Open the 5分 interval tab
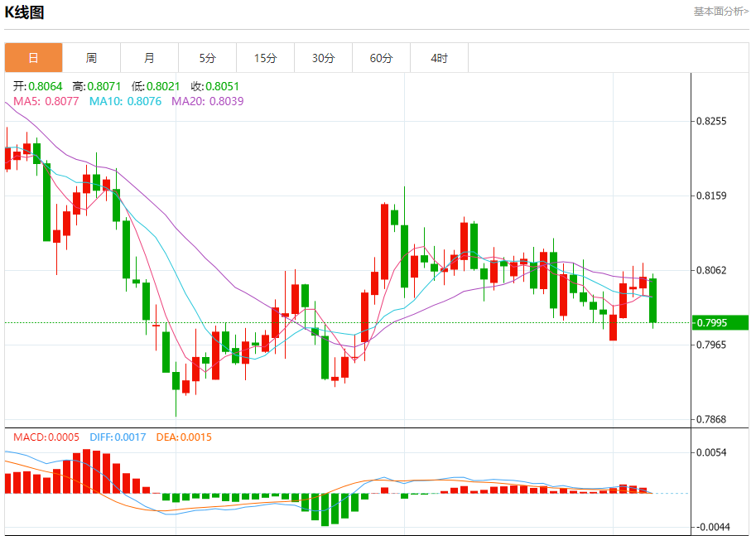The width and height of the screenshot is (756, 536). coord(207,58)
